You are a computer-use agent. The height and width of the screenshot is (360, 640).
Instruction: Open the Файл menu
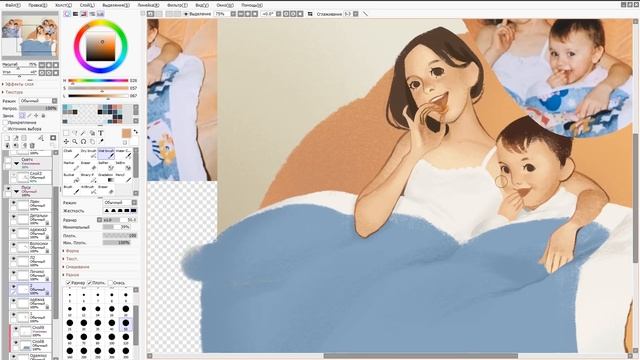(x=12, y=5)
